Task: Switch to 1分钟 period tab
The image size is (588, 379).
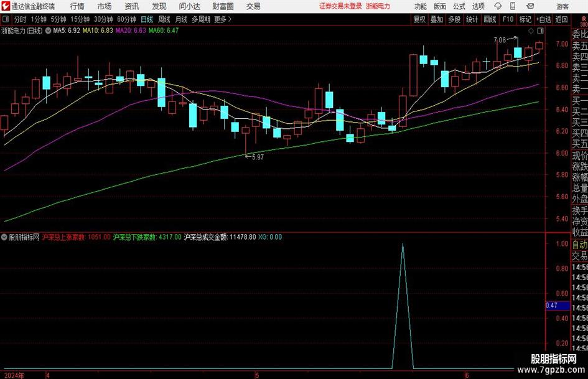Action: 38,19
